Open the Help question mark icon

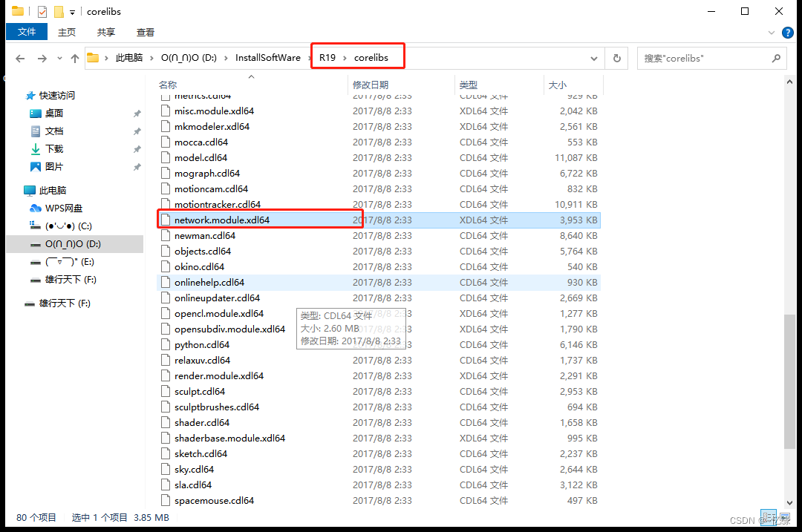[x=788, y=33]
